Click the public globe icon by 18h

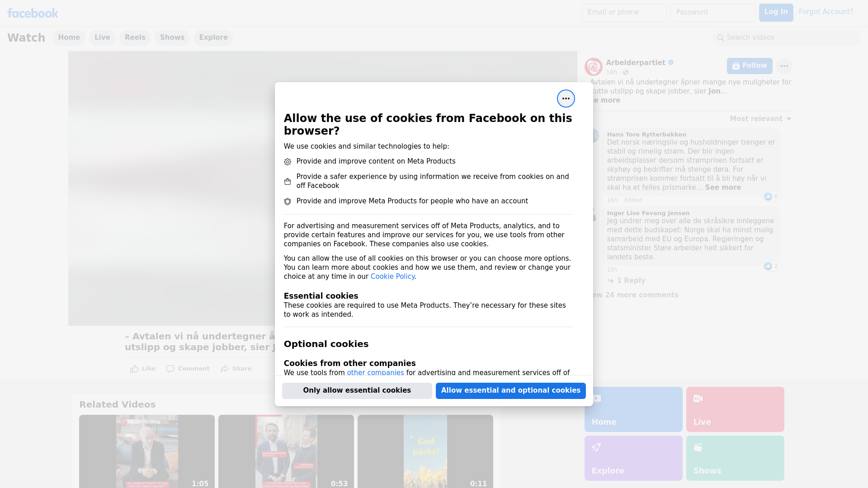click(x=626, y=72)
